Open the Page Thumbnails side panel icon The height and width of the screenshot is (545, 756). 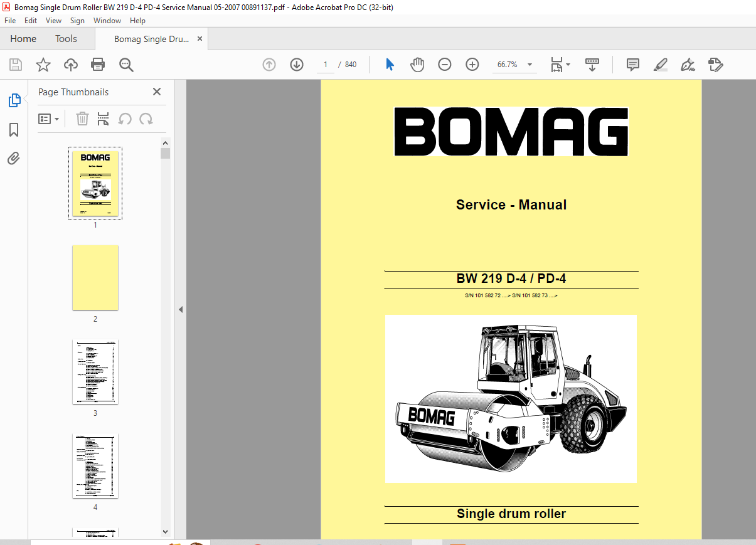[14, 100]
